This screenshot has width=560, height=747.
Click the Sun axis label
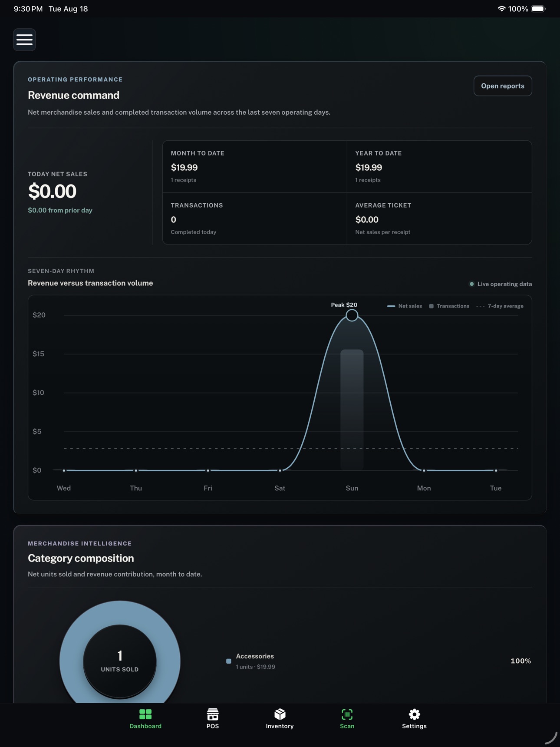352,488
